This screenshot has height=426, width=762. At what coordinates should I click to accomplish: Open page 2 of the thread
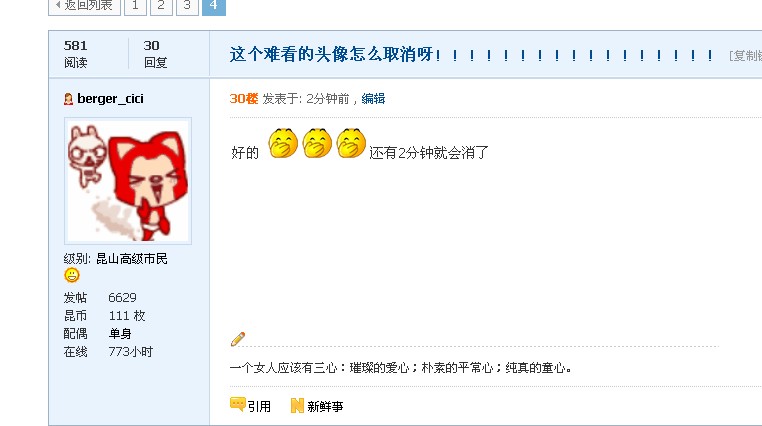(161, 6)
